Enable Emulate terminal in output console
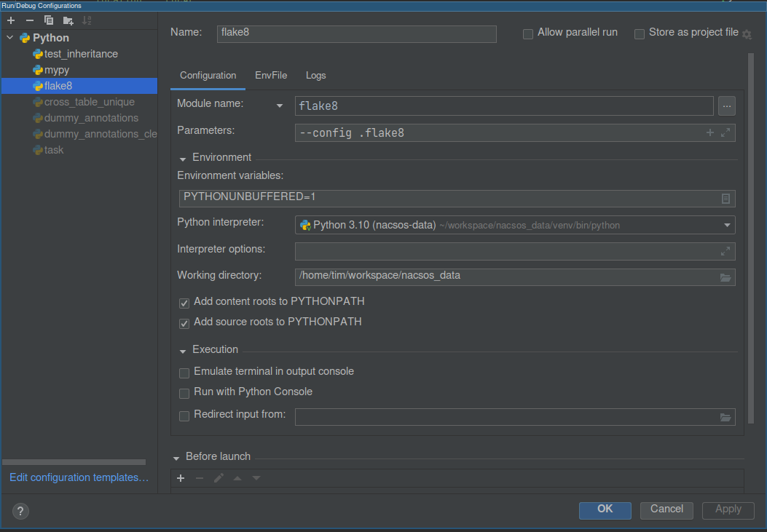The image size is (767, 532). [184, 373]
